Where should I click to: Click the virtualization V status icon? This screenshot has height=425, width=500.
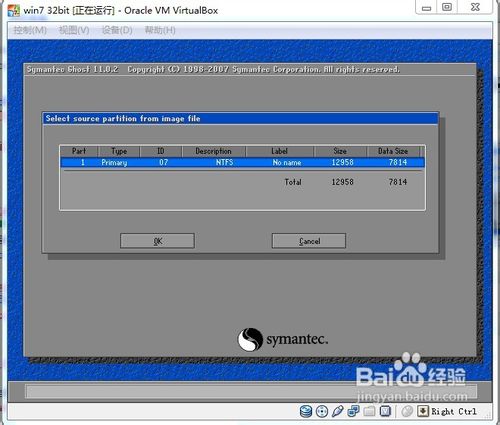[x=385, y=411]
